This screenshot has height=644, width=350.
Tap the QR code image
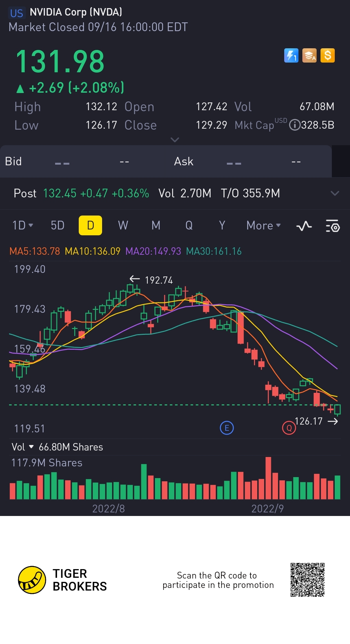click(308, 580)
